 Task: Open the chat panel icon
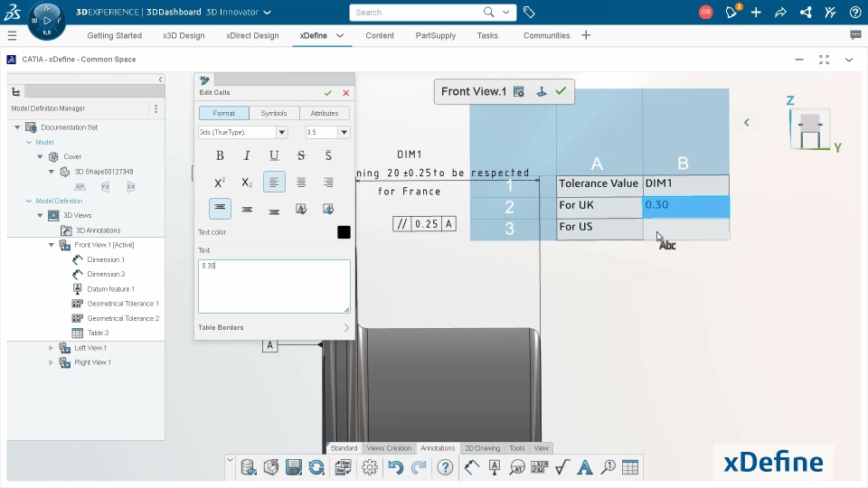pos(855,35)
